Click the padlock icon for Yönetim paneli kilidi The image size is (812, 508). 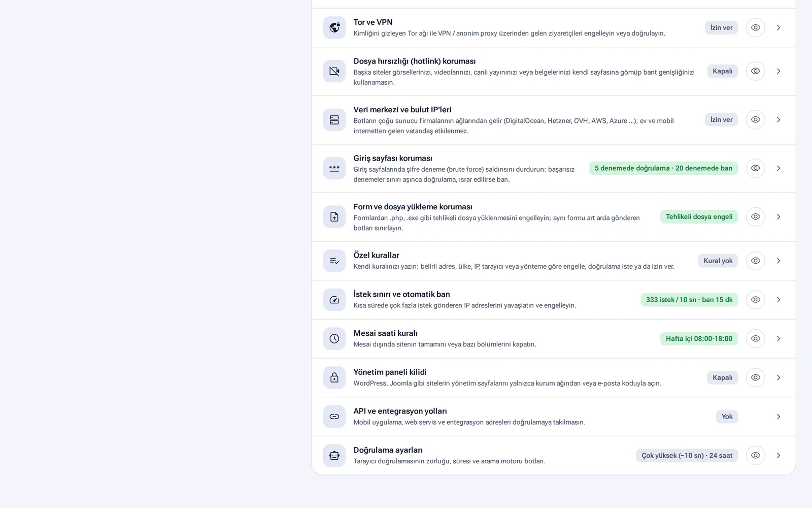click(334, 377)
